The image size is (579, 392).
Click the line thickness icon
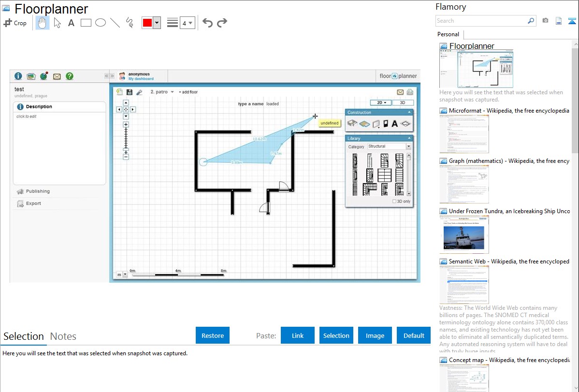[173, 23]
